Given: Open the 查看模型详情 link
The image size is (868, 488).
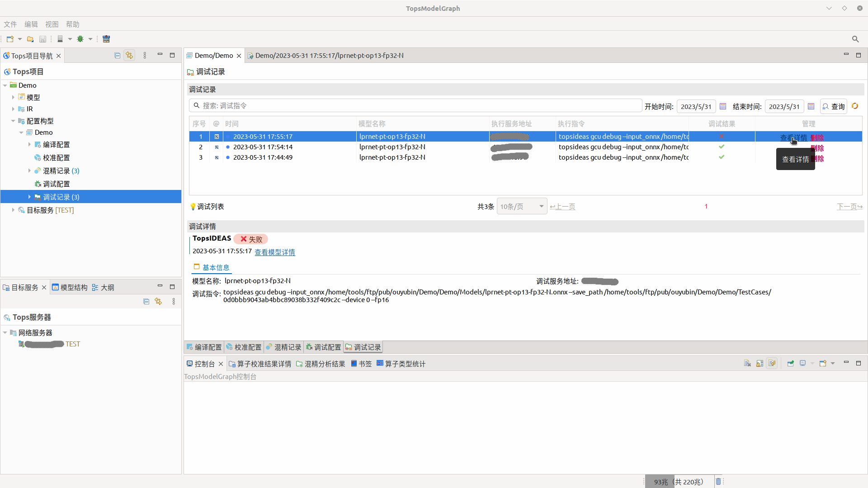Looking at the screenshot, I should [275, 252].
